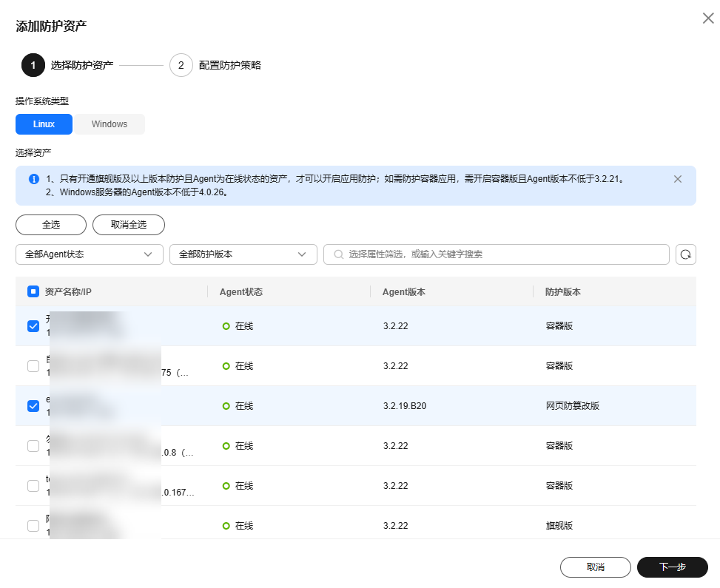Click the search magnifier icon
720x588 pixels.
coord(339,254)
